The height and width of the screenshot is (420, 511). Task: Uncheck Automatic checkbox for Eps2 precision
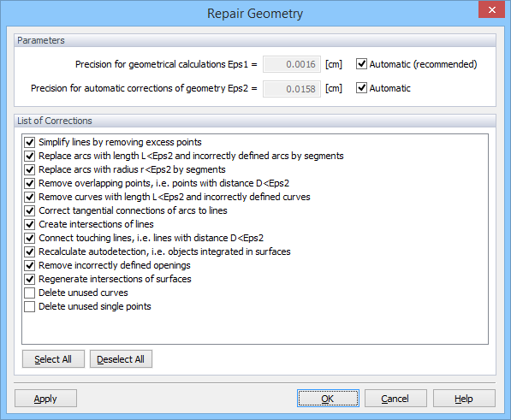point(361,88)
